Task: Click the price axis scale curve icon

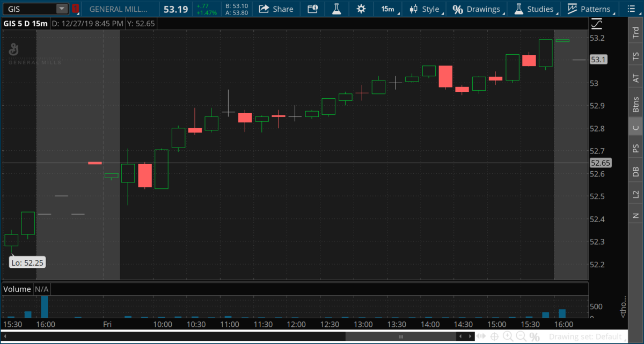Action: click(596, 24)
